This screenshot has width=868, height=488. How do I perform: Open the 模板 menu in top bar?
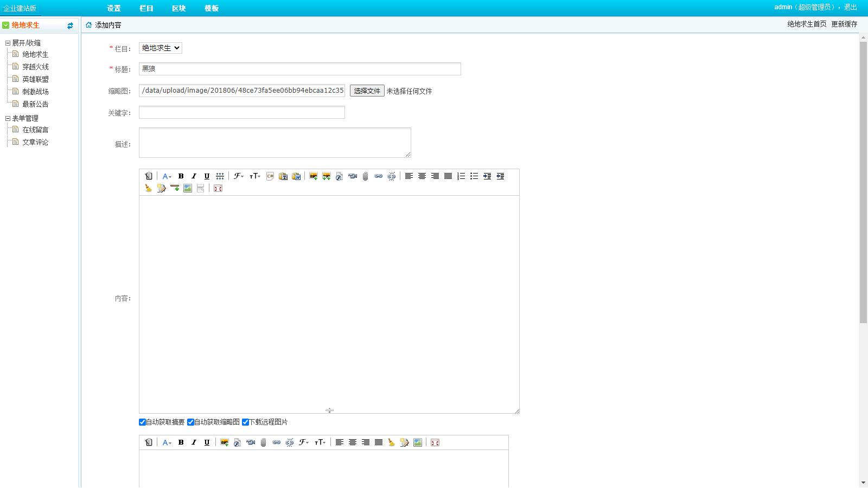[x=212, y=8]
